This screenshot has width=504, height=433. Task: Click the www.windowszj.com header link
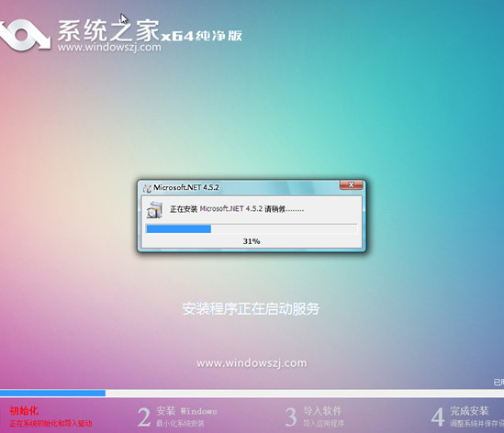point(109,47)
